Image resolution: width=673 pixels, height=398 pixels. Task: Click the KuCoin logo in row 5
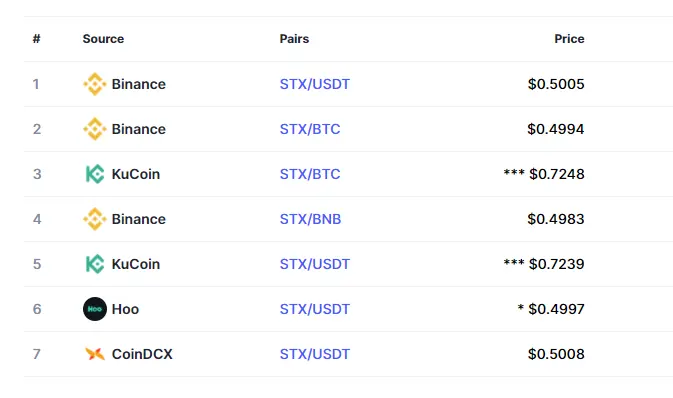tap(94, 264)
